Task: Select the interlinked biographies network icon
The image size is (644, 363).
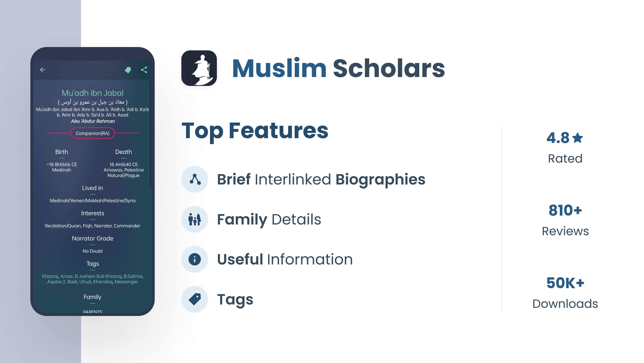Action: point(195,179)
